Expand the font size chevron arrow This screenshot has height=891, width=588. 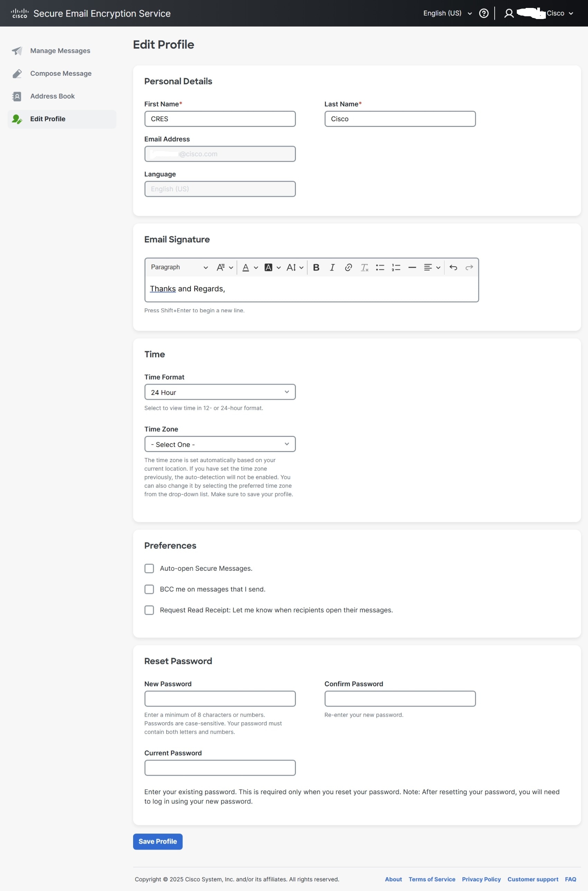point(301,268)
